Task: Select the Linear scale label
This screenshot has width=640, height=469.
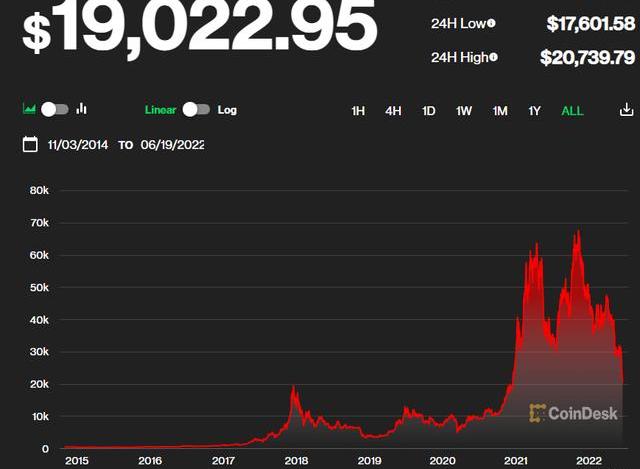Action: click(160, 110)
